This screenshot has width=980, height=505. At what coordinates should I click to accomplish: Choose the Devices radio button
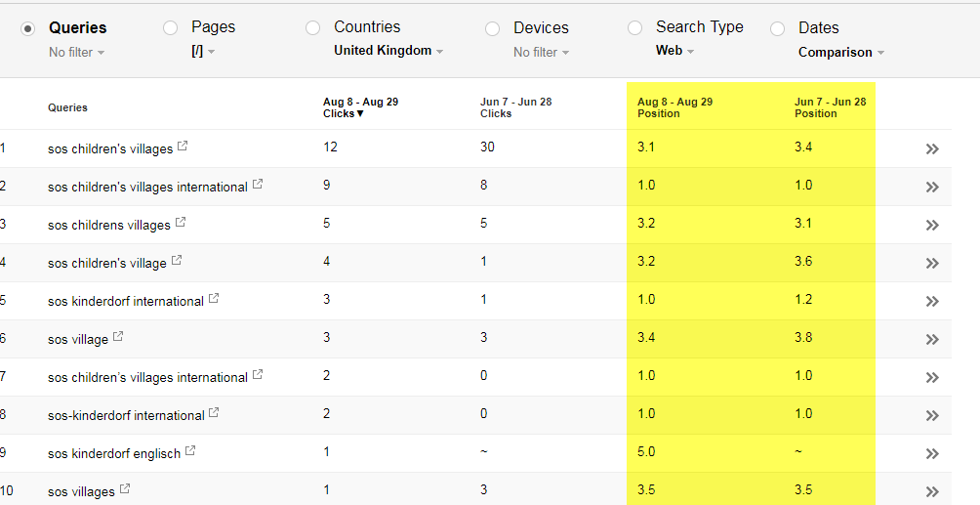tap(492, 28)
